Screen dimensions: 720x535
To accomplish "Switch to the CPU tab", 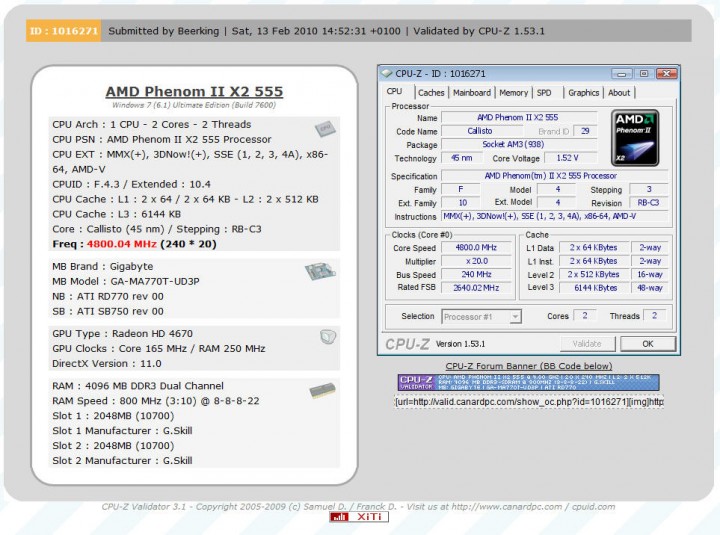I will (x=394, y=91).
